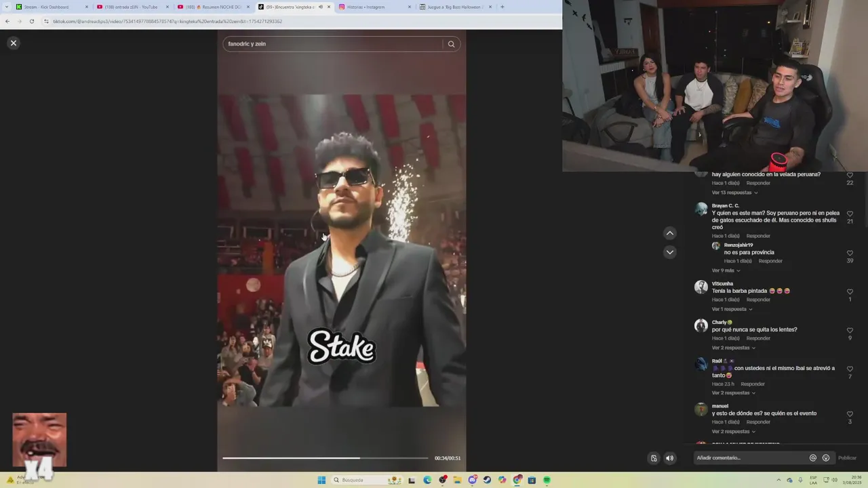Screen dimensions: 868x488
Task: Click the taskbar Búsqueda search box
Action: click(367, 480)
